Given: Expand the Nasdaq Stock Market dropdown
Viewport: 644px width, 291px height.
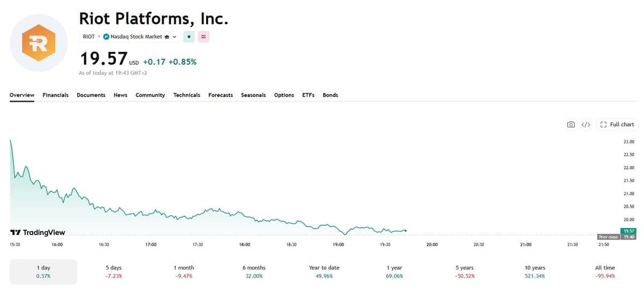Looking at the screenshot, I should pyautogui.click(x=175, y=37).
